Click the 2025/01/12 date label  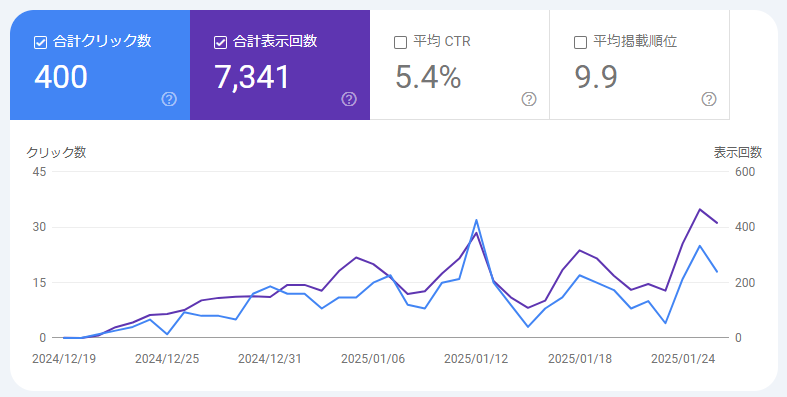(476, 359)
